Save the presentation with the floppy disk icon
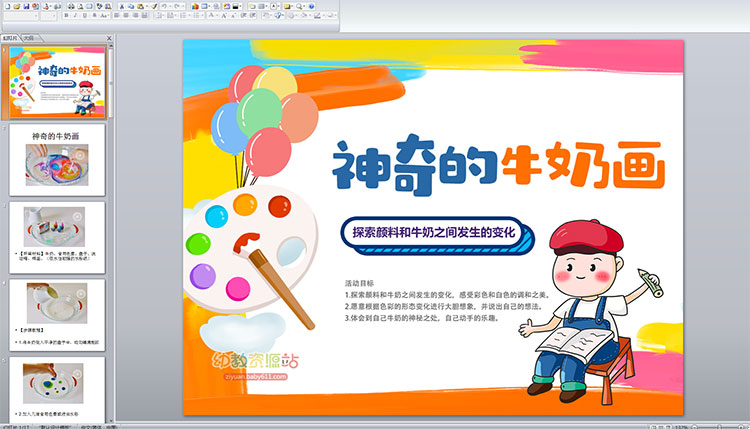Image resolution: width=750 pixels, height=429 pixels. click(x=26, y=6)
